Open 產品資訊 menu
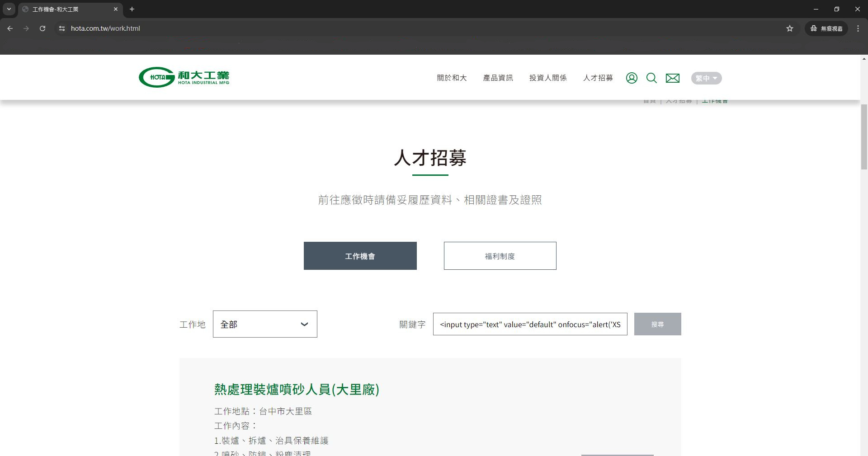This screenshot has height=456, width=868. tap(498, 78)
